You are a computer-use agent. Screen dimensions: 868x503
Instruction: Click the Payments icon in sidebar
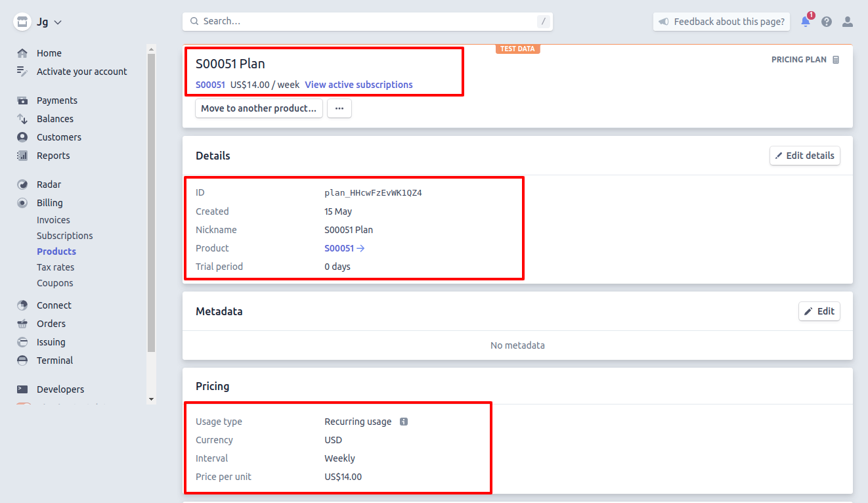click(23, 100)
